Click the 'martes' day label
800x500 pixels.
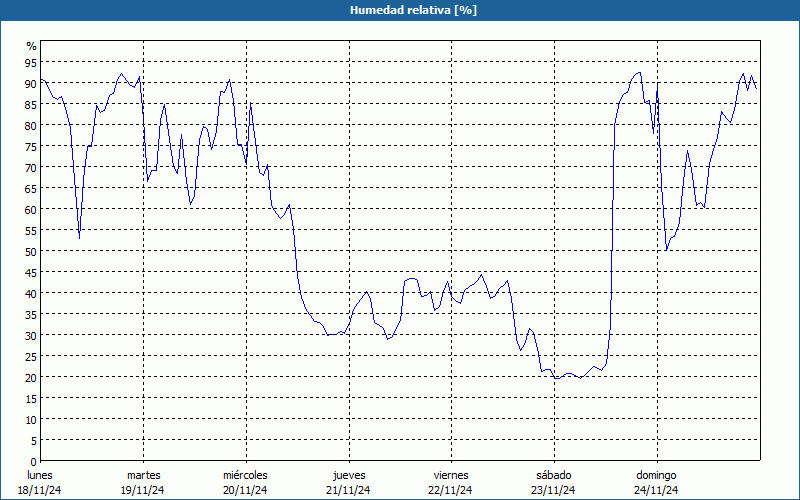[x=144, y=475]
